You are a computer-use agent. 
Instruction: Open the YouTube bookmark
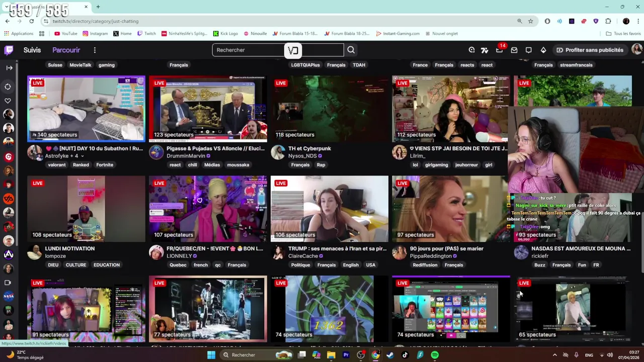click(x=65, y=34)
